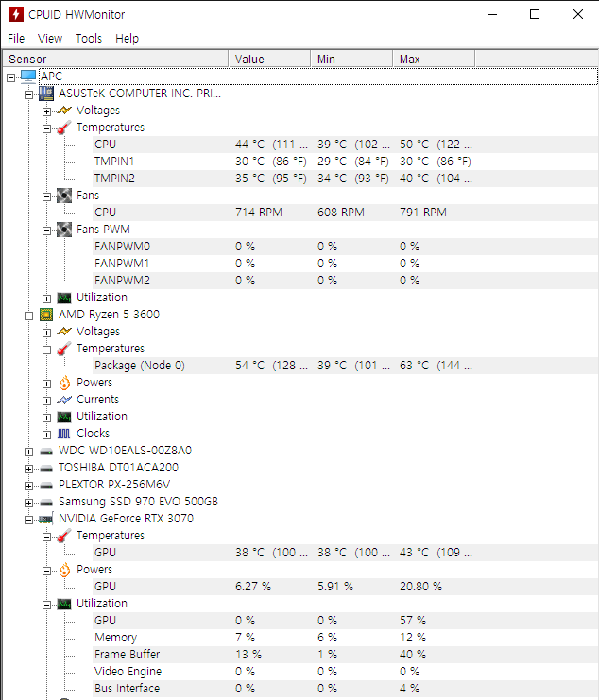Click the PLEXTOR PX-256M6V drive icon
599x700 pixels.
[x=46, y=486]
